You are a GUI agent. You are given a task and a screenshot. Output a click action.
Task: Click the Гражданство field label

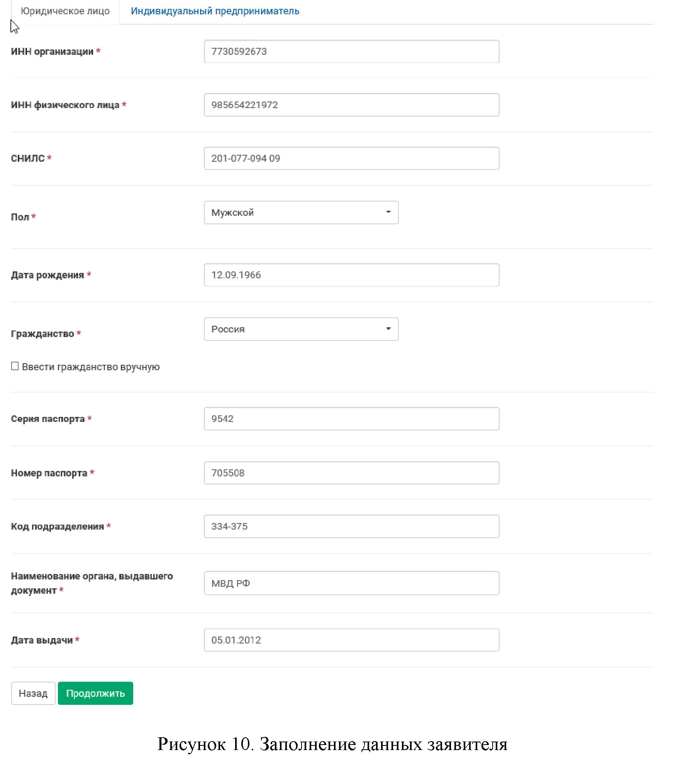(x=42, y=334)
